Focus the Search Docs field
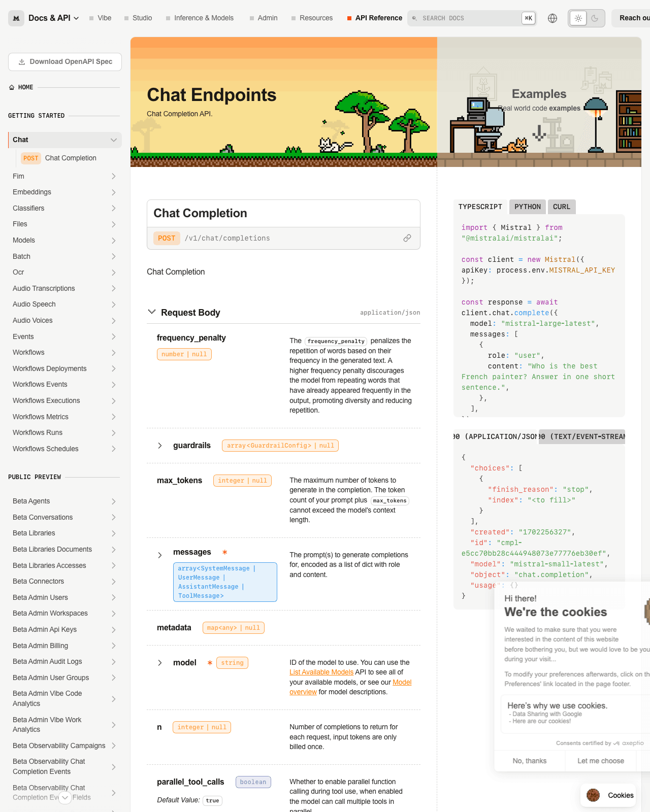 (472, 18)
